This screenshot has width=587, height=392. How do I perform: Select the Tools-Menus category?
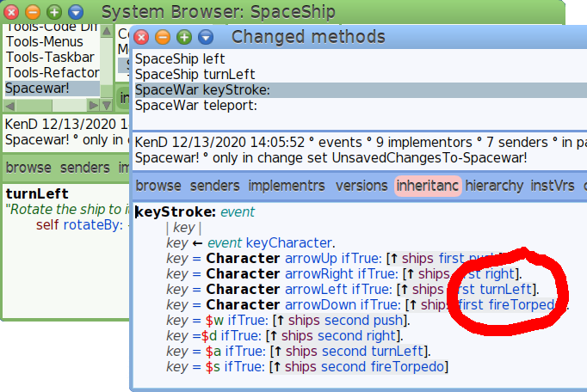(45, 41)
